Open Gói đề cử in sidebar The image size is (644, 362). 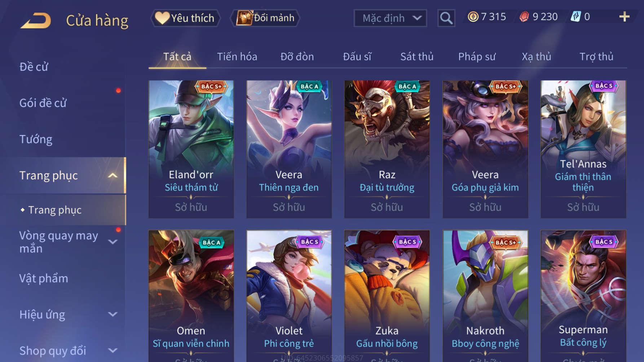[x=43, y=103]
